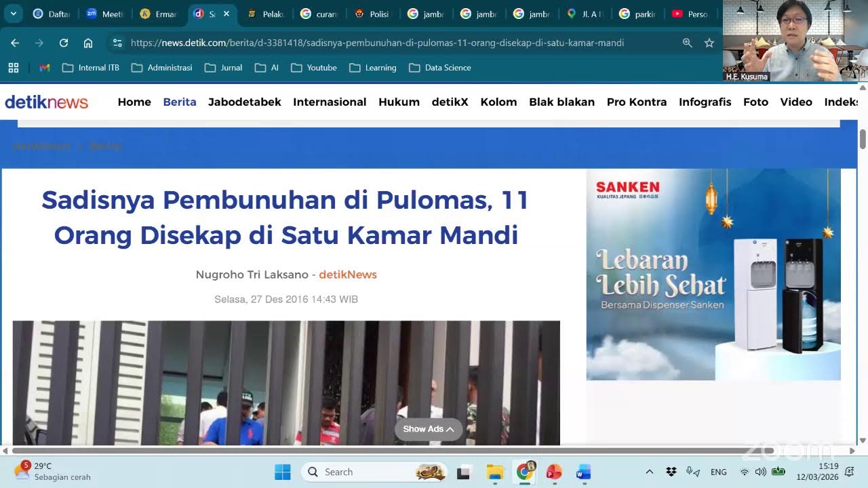Screen dimensions: 868x488
Task: Switch to the Pelaku browser tab
Action: (x=264, y=14)
